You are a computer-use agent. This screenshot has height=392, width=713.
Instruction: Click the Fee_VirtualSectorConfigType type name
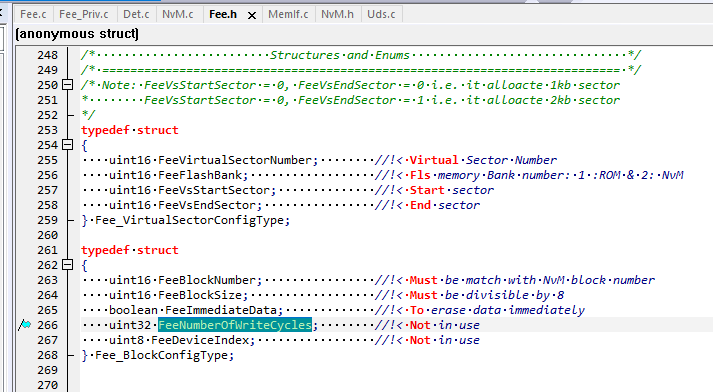point(189,220)
